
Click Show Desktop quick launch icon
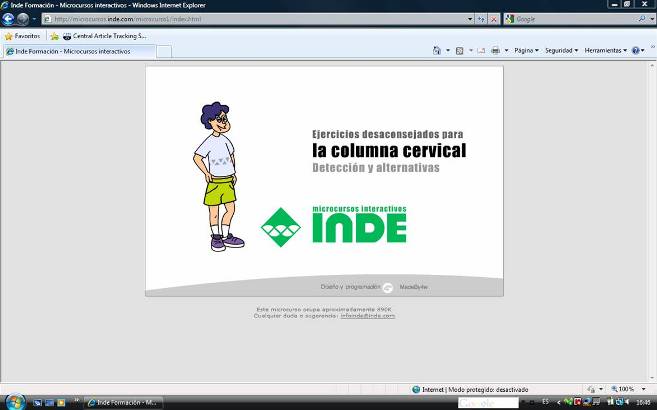[38, 403]
